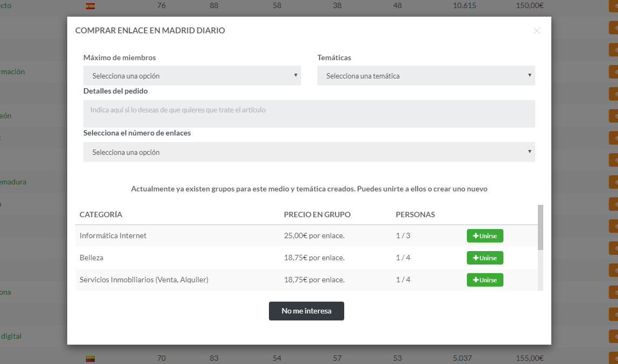Click the groups table vertical scrollbar
618x364 pixels.
(x=541, y=227)
